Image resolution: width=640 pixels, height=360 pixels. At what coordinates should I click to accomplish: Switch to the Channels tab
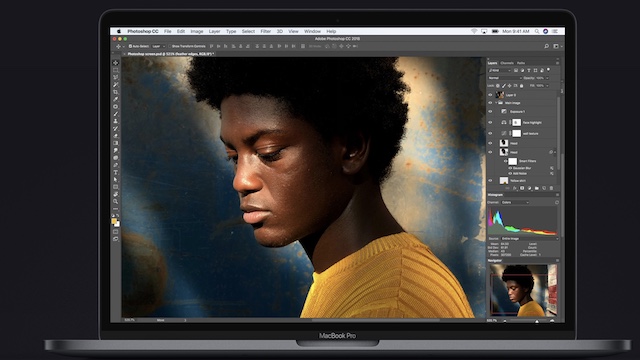(x=507, y=63)
